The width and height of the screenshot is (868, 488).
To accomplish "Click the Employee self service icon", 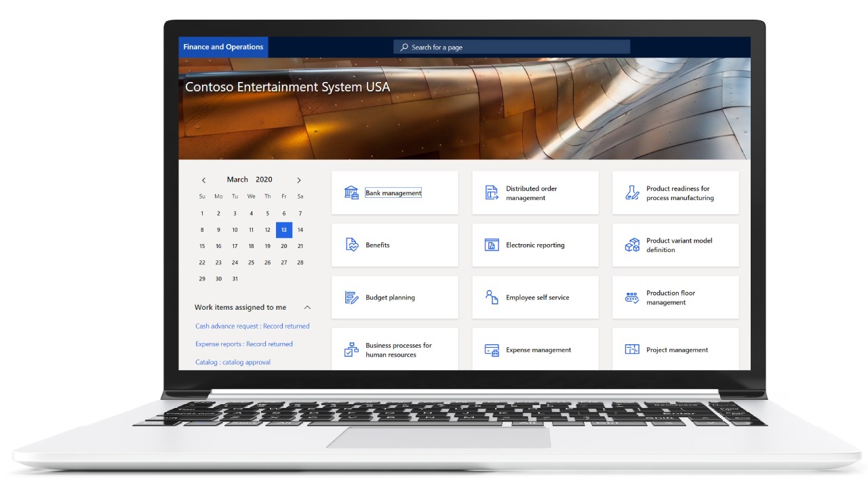I will [x=492, y=298].
